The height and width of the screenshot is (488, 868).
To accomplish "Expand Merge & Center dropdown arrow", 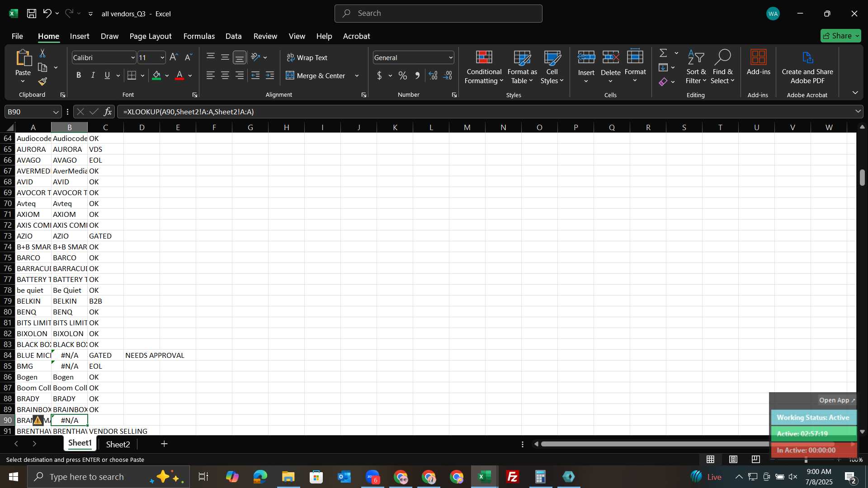I will (357, 76).
